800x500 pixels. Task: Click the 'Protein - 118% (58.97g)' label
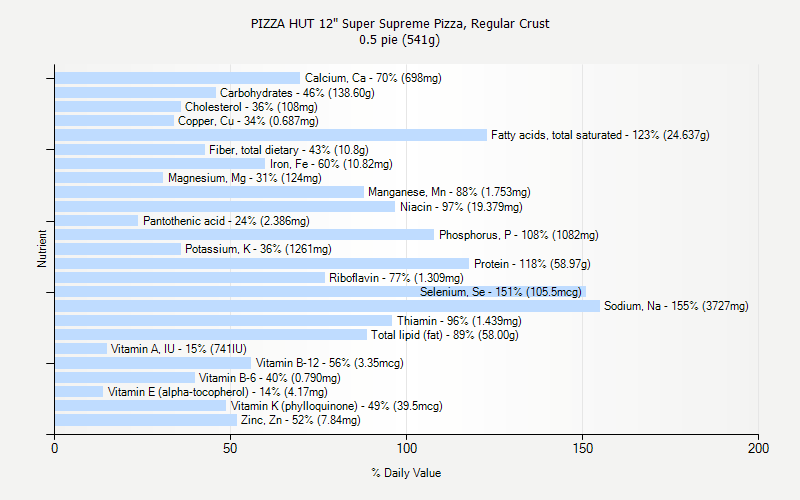click(x=532, y=264)
